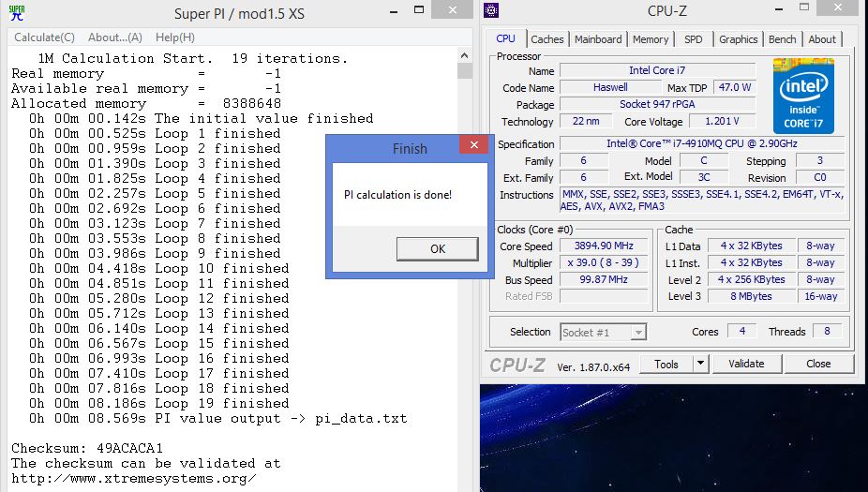Click OK in the Finish dialog
868x492 pixels.
(438, 249)
